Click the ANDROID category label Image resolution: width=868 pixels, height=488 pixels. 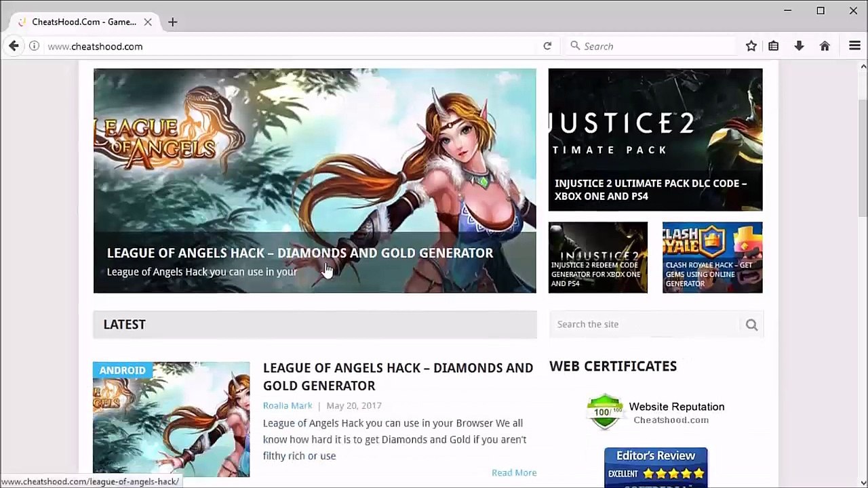pyautogui.click(x=122, y=370)
